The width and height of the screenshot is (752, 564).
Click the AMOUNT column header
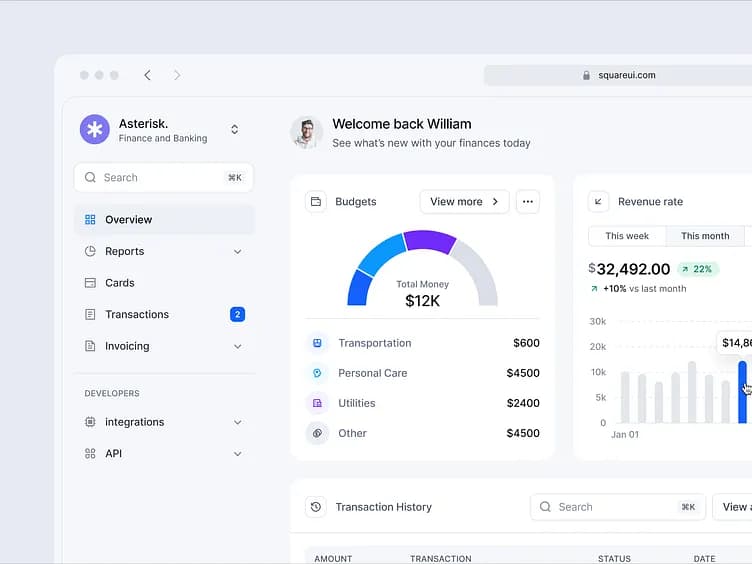point(333,559)
